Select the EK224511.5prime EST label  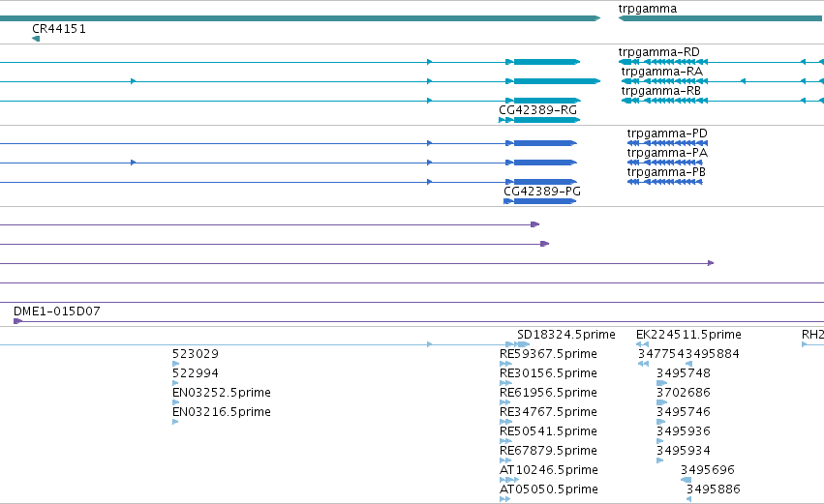pos(688,335)
